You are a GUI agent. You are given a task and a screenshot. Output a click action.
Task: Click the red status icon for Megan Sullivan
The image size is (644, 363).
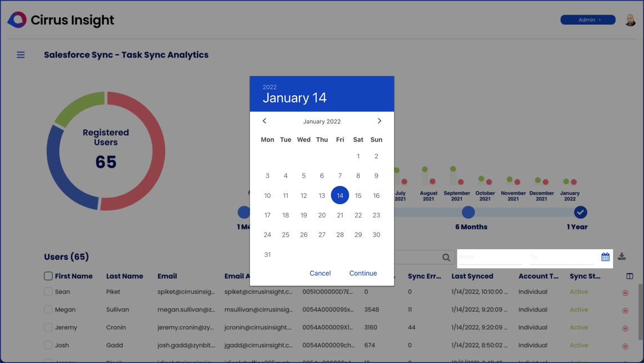click(625, 311)
